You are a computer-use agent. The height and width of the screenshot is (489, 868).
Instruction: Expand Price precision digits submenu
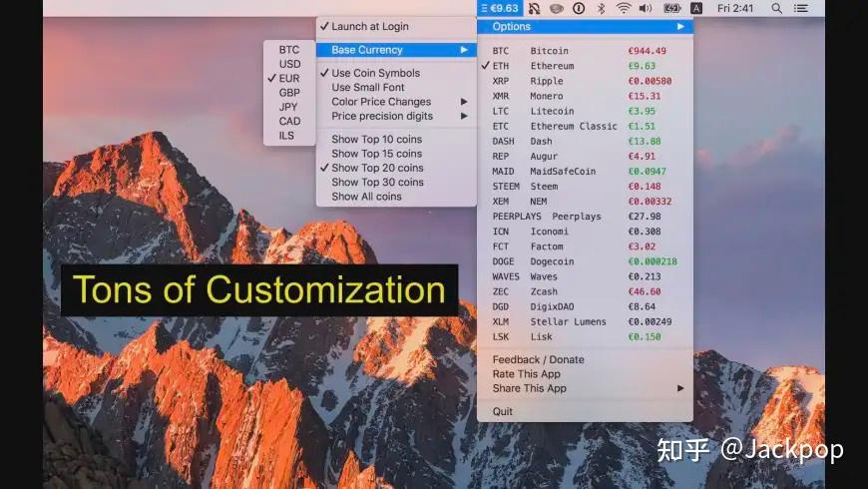[396, 116]
